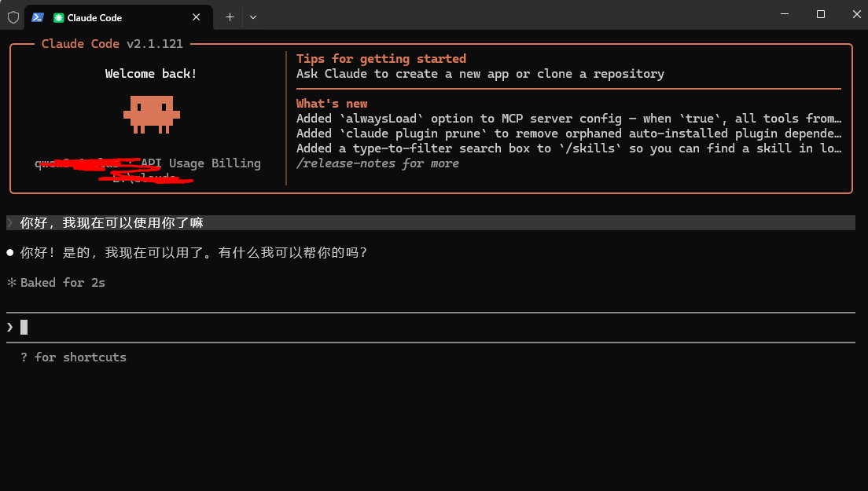
Task: Click the green Claude icon on tab
Action: (x=58, y=18)
